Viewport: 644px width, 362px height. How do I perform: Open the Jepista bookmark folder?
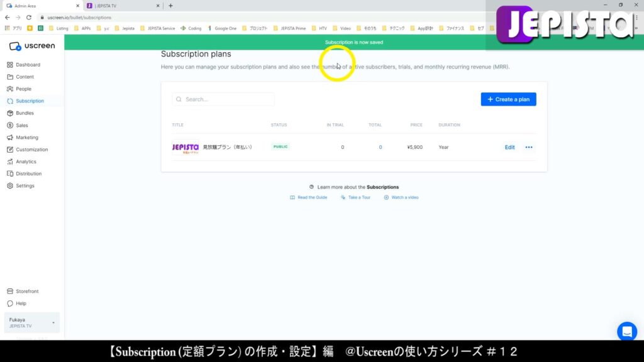point(125,28)
